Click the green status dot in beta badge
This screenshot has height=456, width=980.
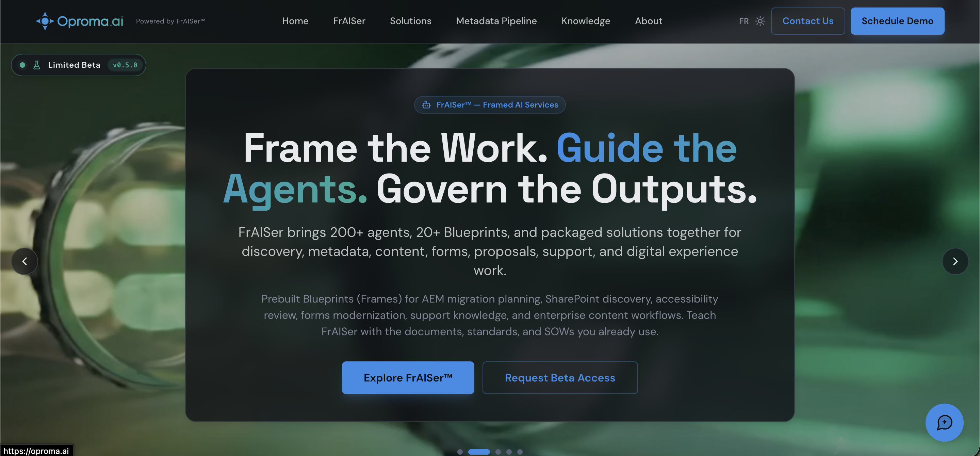click(22, 65)
